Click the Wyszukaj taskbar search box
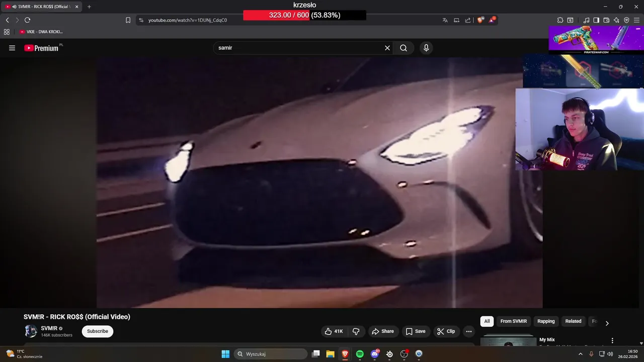Screen dimensions: 644x362 (271, 354)
